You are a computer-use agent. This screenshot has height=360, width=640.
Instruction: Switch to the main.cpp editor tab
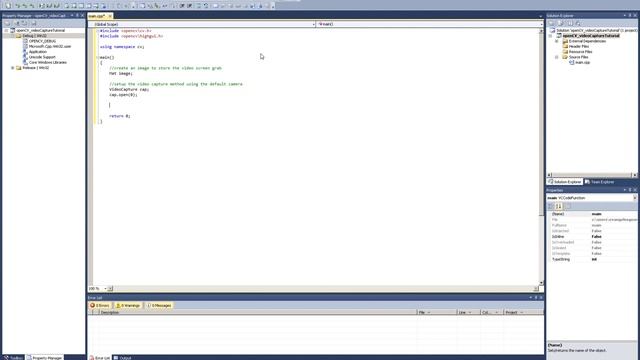tap(97, 16)
